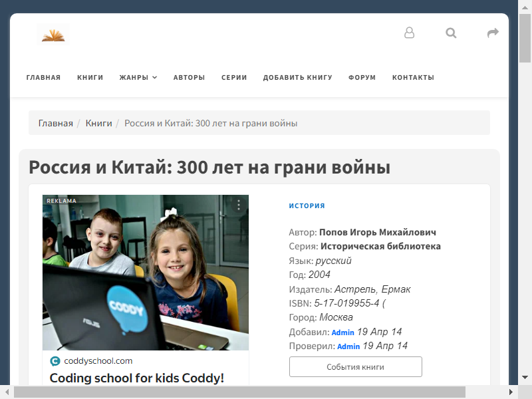Select Добавить книгу in the menu
Screen dimensions: 532x399
point(297,77)
